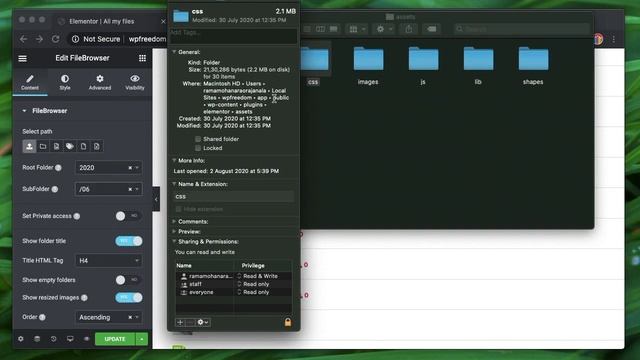Screen dimensions: 640x360
Task: Click the lock icon in Info window
Action: [x=288, y=322]
